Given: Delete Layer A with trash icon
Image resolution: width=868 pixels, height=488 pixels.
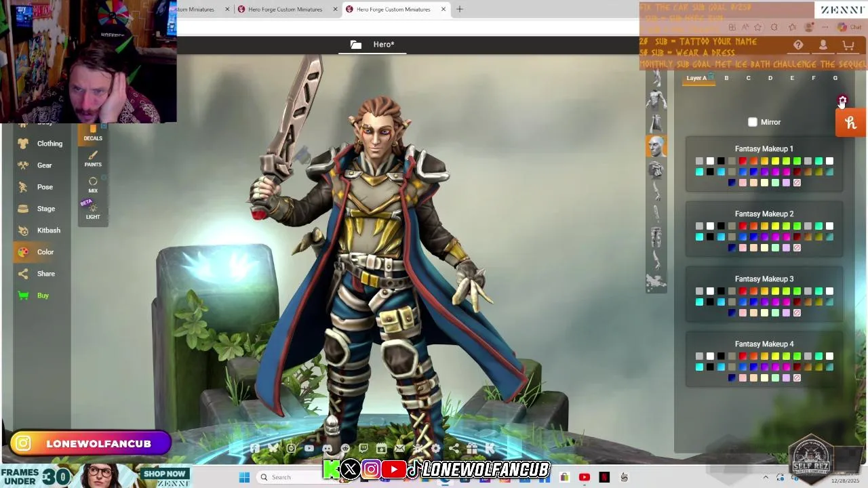Looking at the screenshot, I should click(x=711, y=76).
